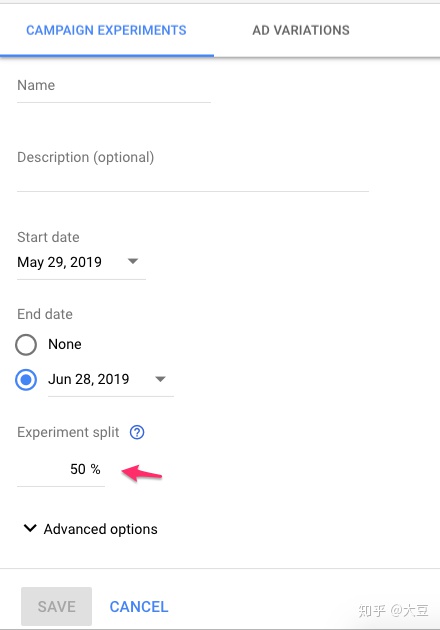Image resolution: width=440 pixels, height=630 pixels.
Task: Click the Jun 28, 2019 end date text
Action: [89, 379]
